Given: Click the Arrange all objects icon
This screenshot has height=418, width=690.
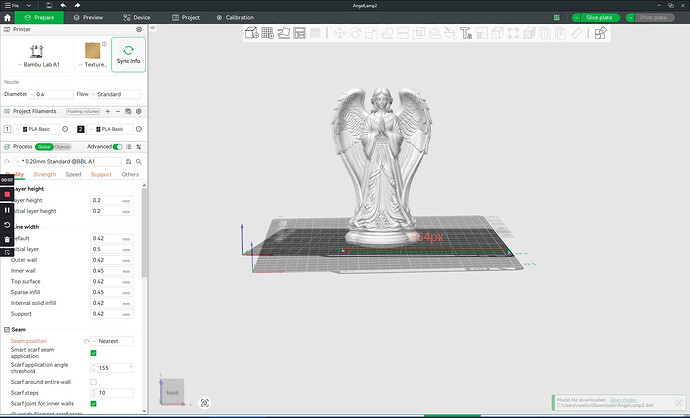Looking at the screenshot, I should (x=299, y=33).
